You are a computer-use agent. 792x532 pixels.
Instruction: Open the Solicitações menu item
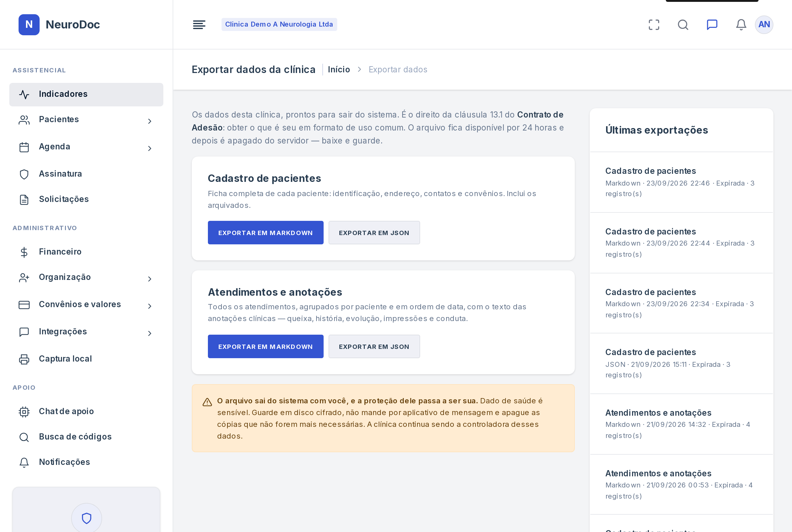86,199
